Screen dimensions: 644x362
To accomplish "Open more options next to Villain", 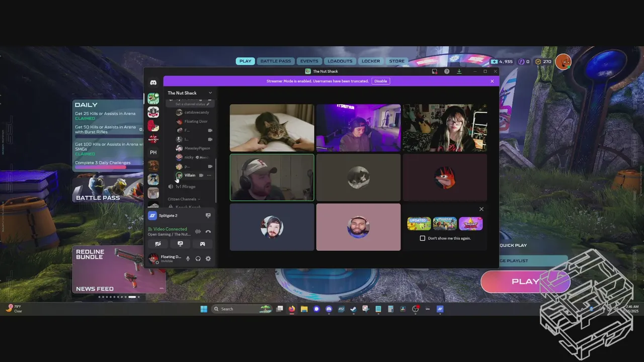I will click(x=209, y=175).
